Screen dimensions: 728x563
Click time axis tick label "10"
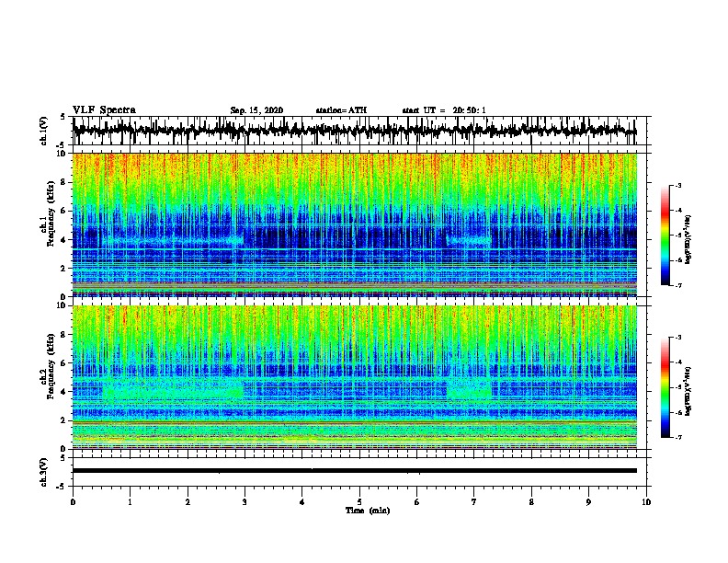646,502
